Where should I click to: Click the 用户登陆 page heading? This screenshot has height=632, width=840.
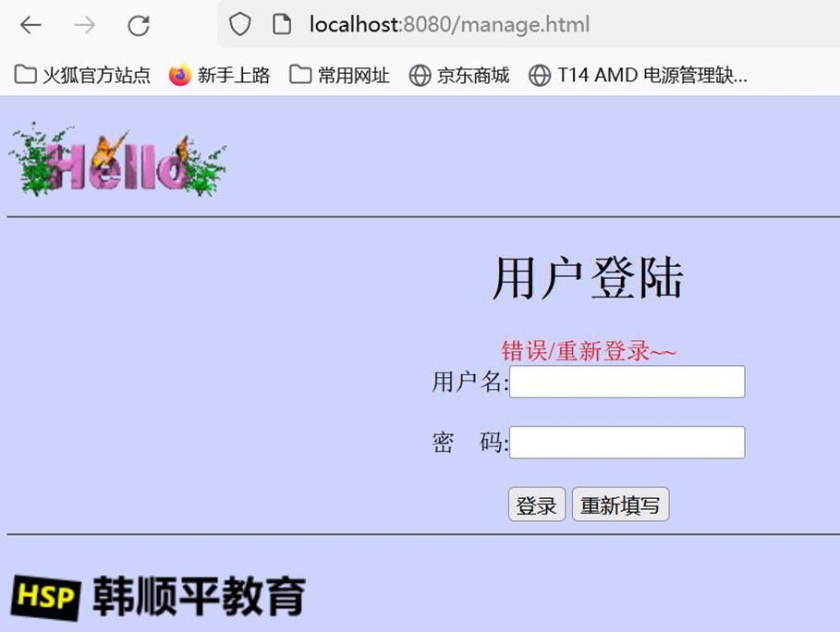pyautogui.click(x=587, y=278)
